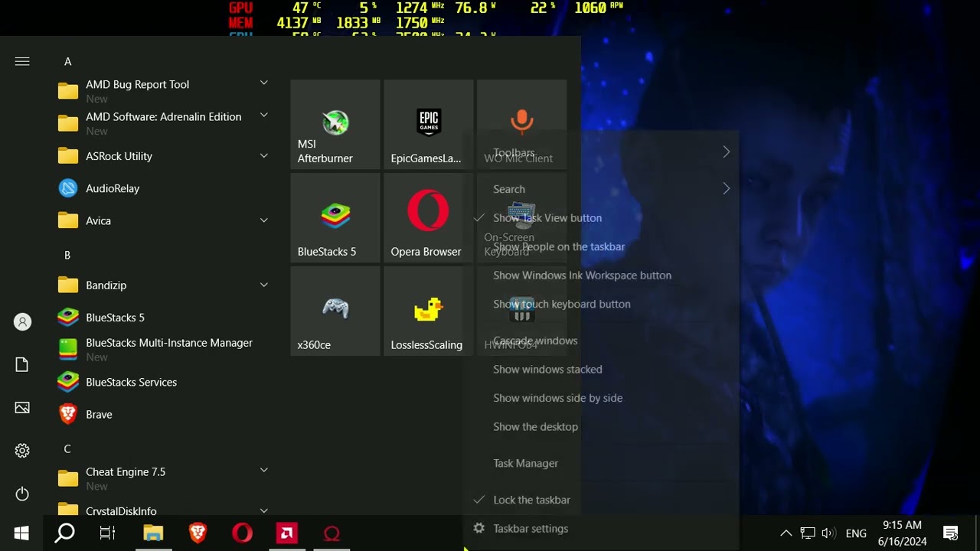Click the Power icon in Start sidebar
This screenshot has height=551, width=980.
pos(22,494)
